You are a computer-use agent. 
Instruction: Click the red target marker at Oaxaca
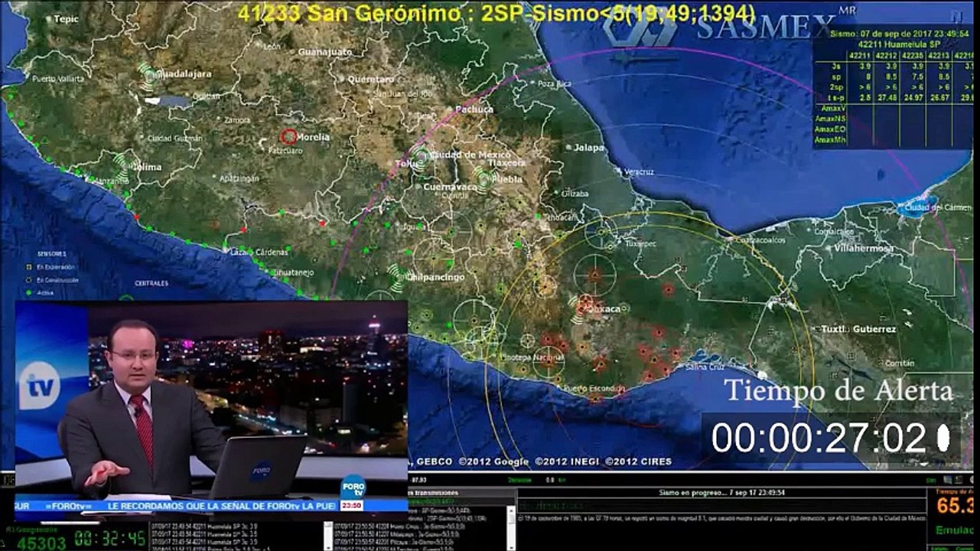586,303
